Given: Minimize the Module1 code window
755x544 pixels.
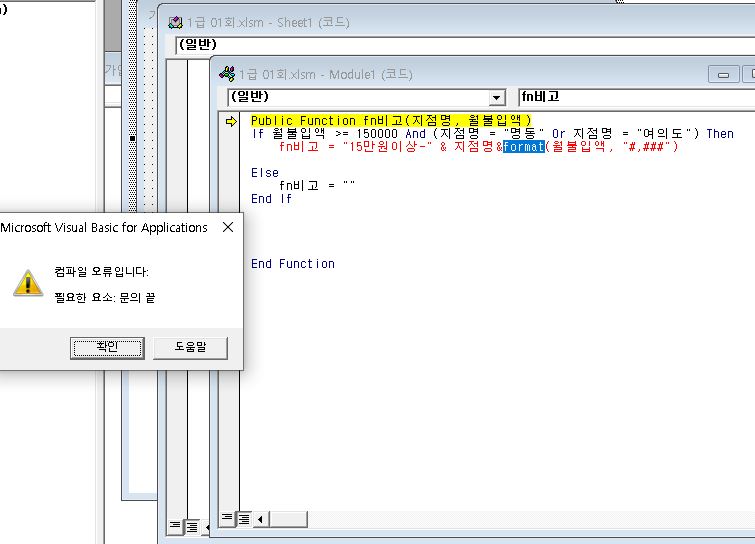Looking at the screenshot, I should coord(724,74).
